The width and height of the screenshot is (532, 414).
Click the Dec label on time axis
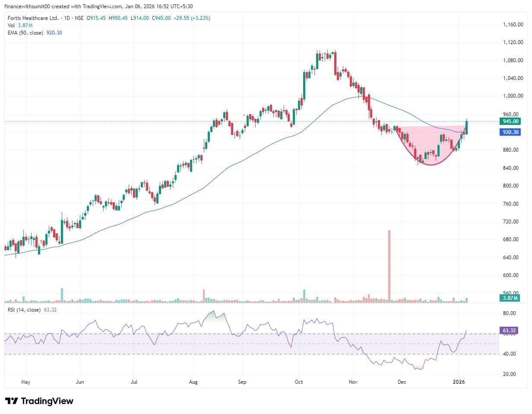402,382
